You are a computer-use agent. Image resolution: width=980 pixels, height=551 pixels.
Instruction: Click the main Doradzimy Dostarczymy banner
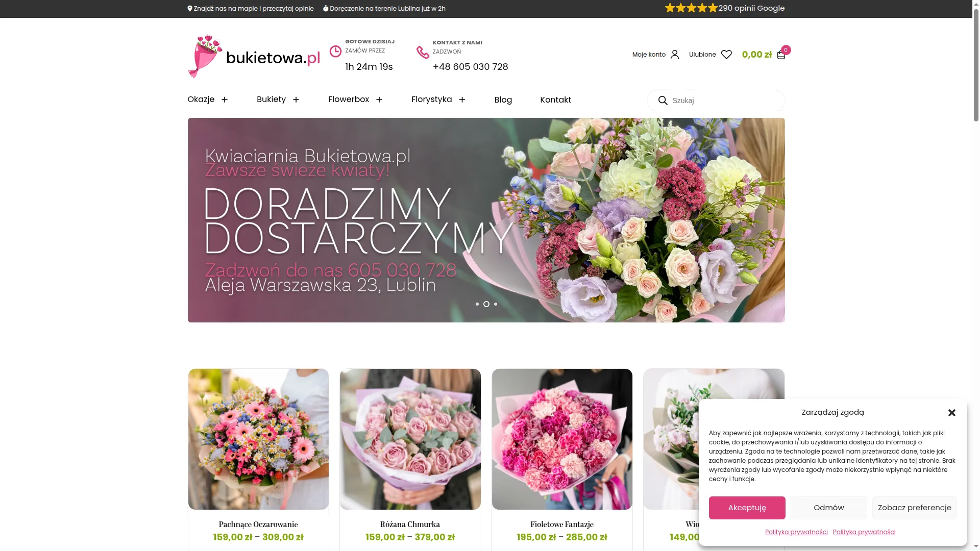coord(486,220)
